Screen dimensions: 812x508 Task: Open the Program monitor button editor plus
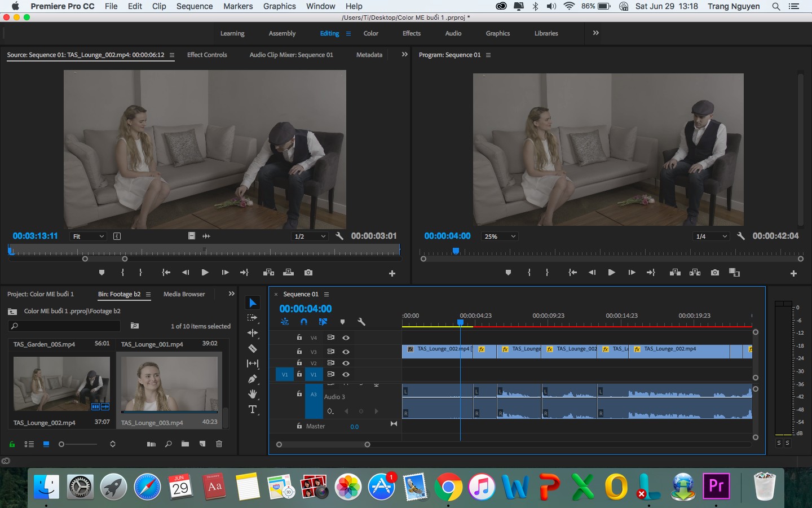[793, 273]
